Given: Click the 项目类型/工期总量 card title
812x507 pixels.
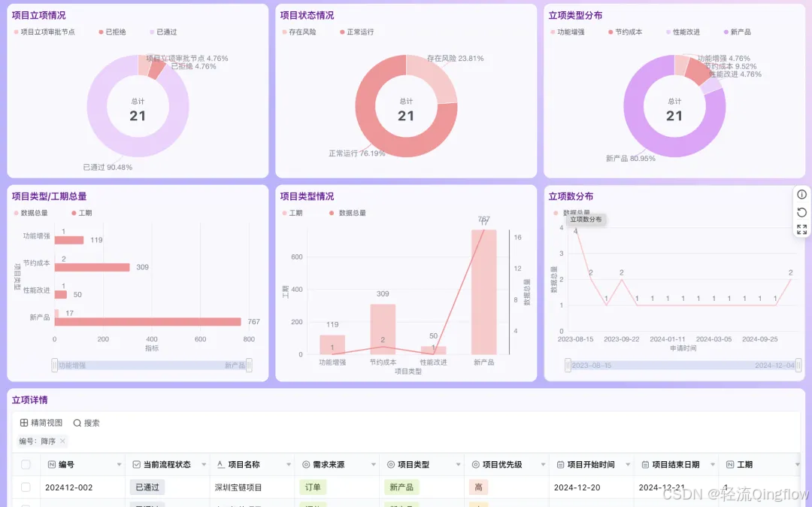Looking at the screenshot, I should pyautogui.click(x=49, y=196).
